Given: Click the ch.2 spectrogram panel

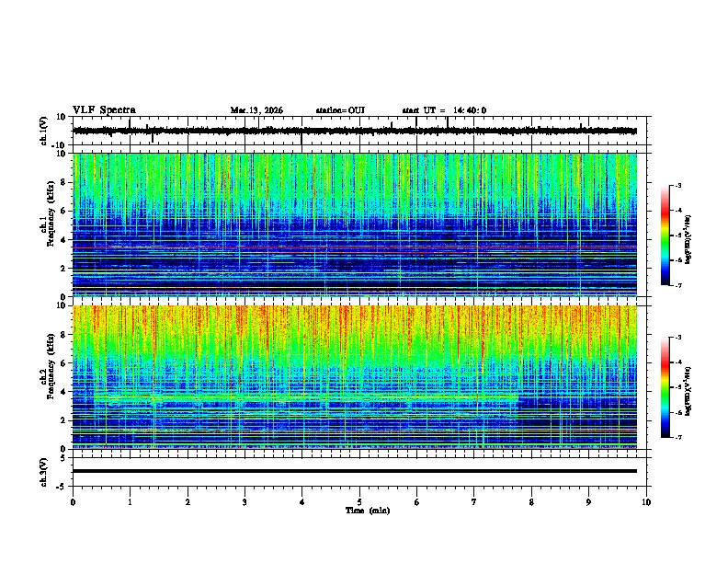Looking at the screenshot, I should 355,377.
